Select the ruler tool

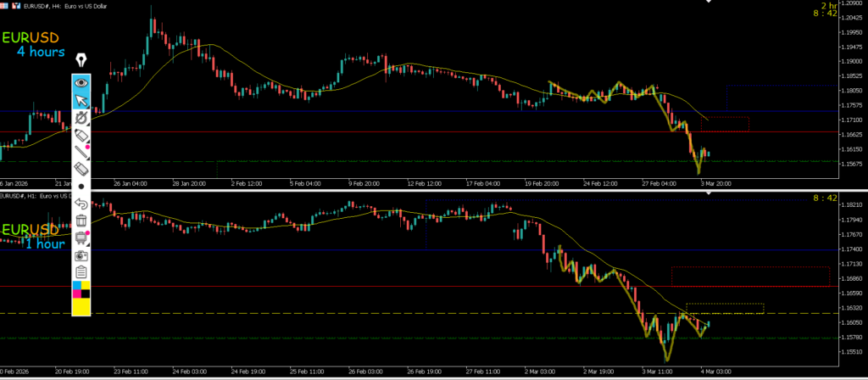pos(81,170)
